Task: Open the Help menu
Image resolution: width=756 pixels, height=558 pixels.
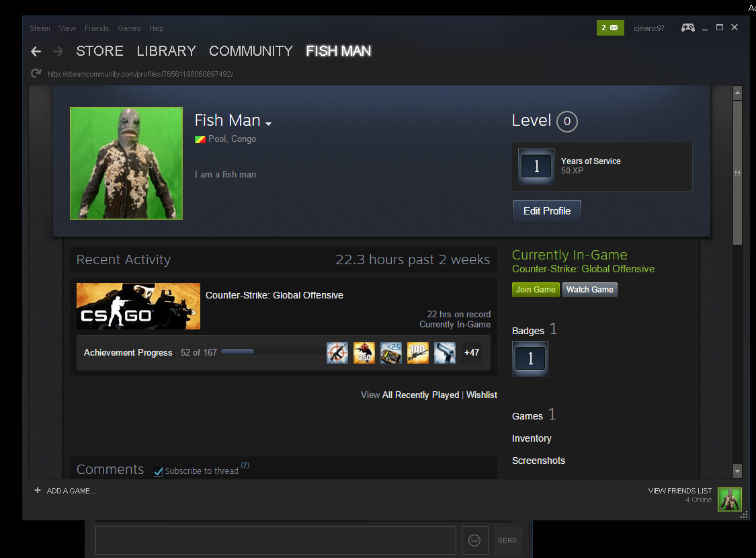Action: pyautogui.click(x=156, y=28)
